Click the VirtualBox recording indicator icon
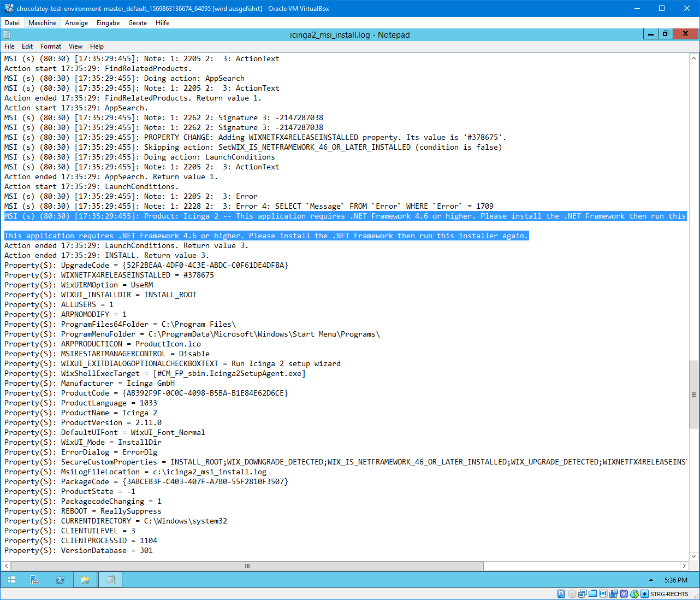700x600 pixels. (x=613, y=594)
